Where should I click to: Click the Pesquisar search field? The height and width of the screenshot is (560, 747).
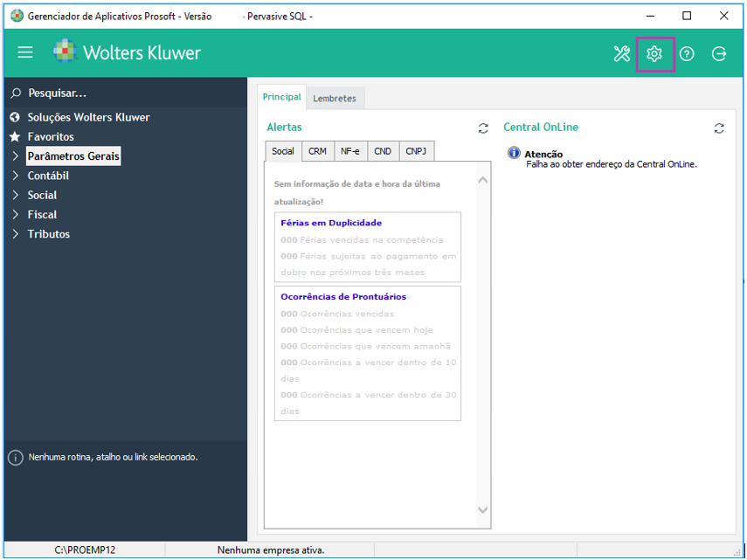tap(125, 93)
